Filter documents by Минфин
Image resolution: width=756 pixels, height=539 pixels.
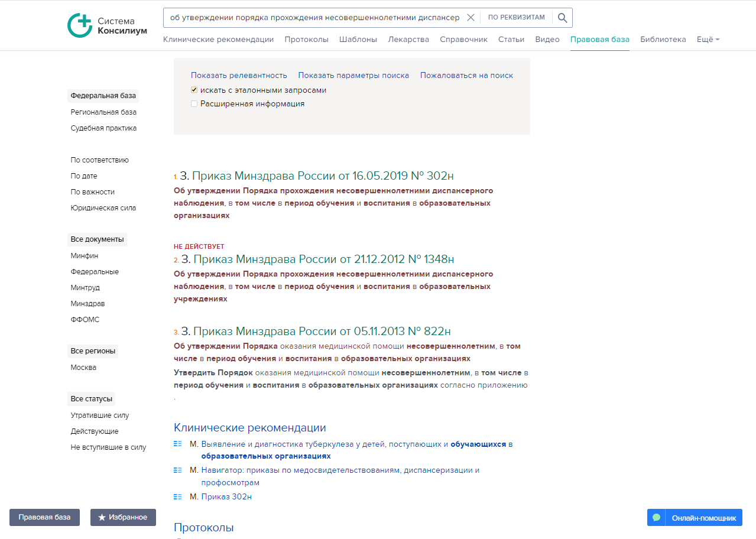tap(85, 255)
